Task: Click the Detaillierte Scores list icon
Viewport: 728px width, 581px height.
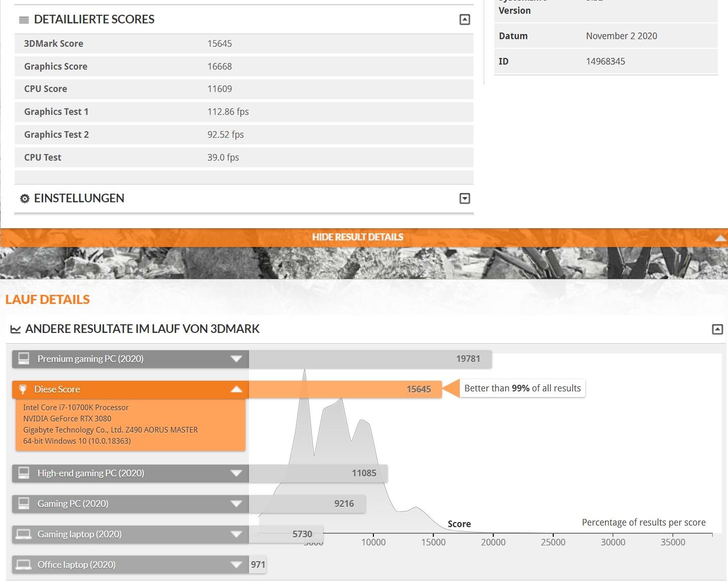Action: (x=24, y=20)
